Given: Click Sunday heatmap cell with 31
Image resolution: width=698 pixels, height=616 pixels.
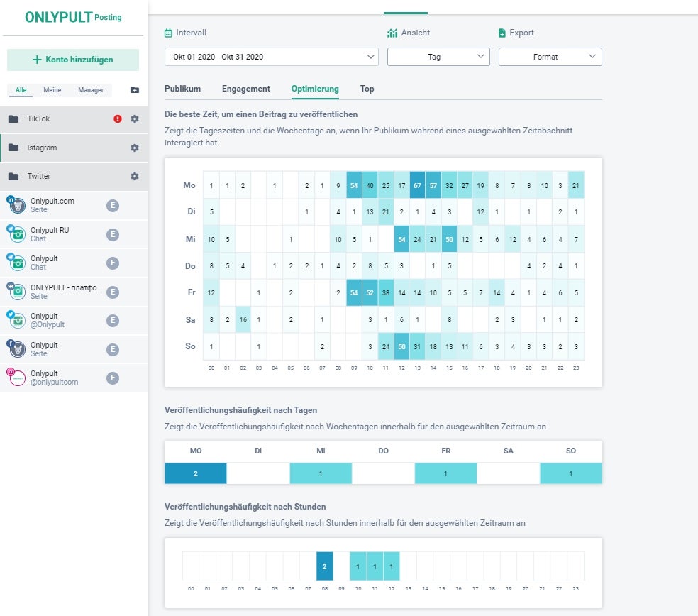Looking at the screenshot, I should [x=417, y=346].
